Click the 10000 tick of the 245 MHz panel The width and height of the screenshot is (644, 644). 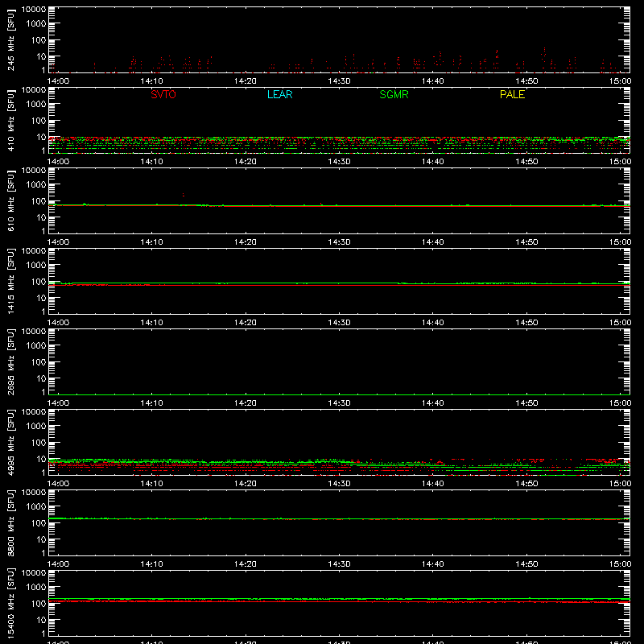point(34,10)
